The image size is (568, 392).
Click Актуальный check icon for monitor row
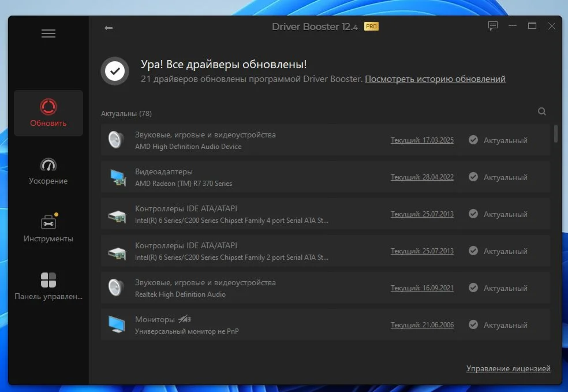pos(473,324)
